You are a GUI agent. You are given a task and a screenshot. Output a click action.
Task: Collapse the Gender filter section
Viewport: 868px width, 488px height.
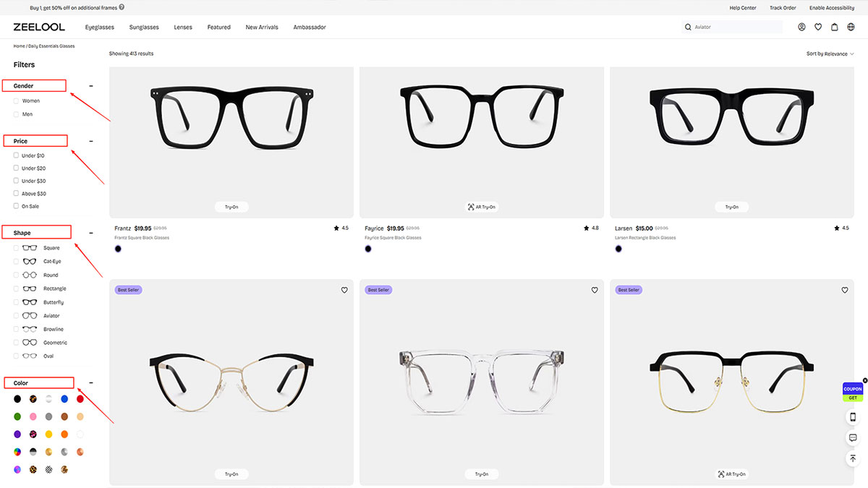[x=90, y=86]
